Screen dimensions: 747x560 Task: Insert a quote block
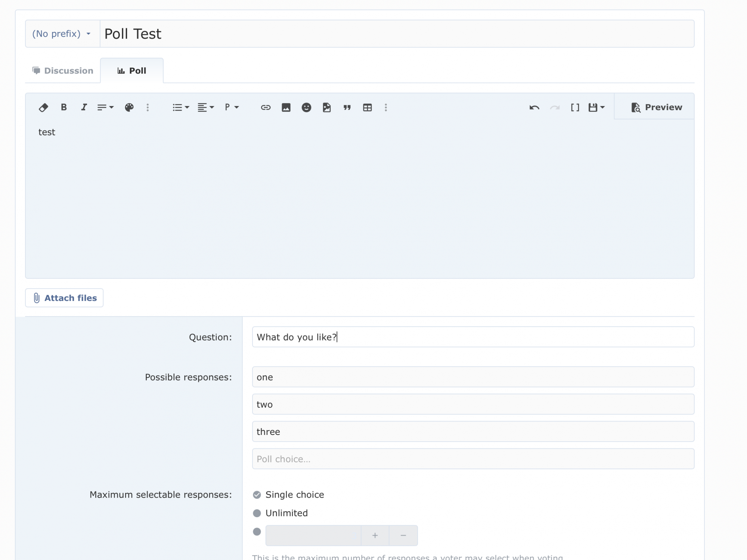(347, 108)
